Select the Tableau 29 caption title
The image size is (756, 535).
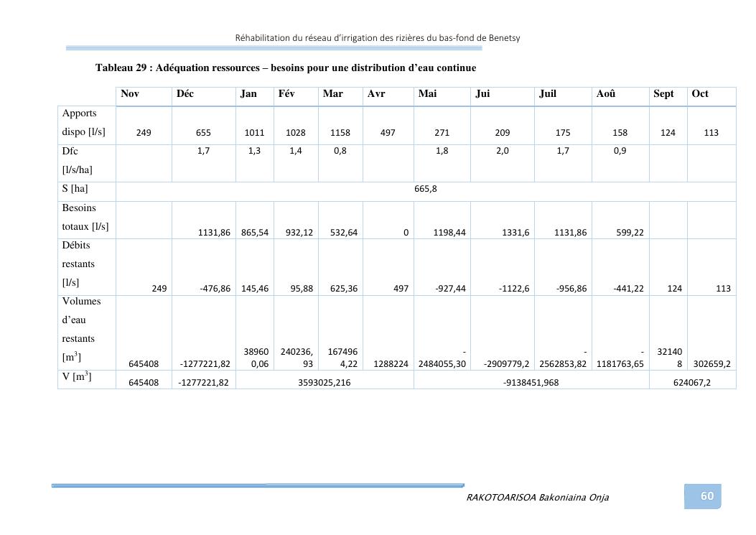click(285, 68)
